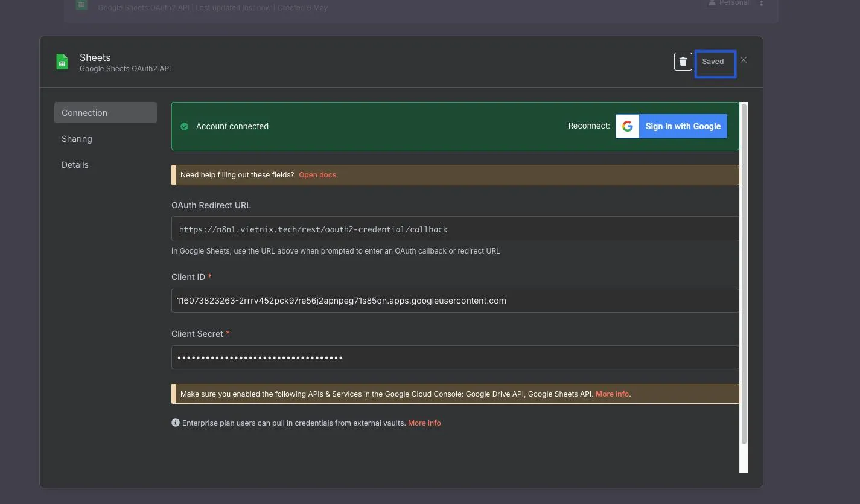Open More info link about external vaults
Viewport: 860px width, 504px height.
(424, 423)
